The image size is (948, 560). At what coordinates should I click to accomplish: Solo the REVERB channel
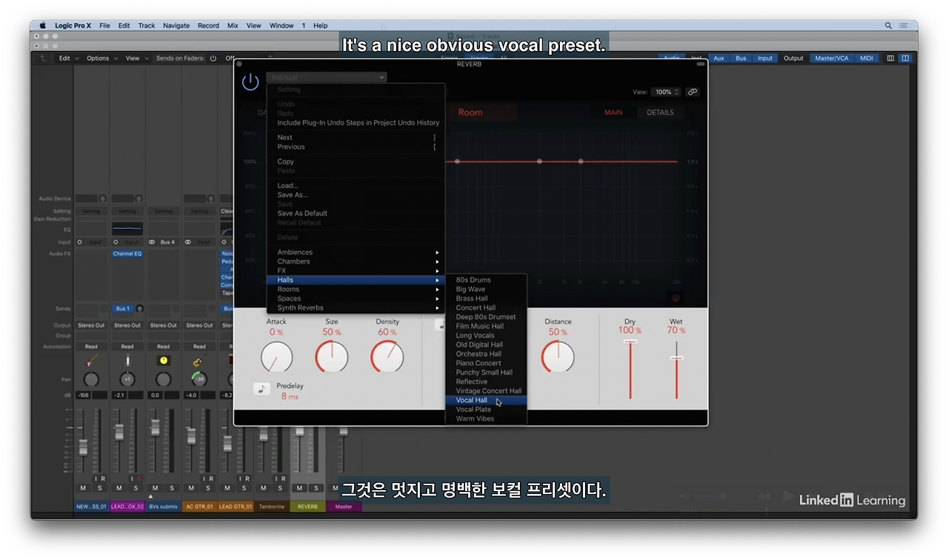coord(316,487)
